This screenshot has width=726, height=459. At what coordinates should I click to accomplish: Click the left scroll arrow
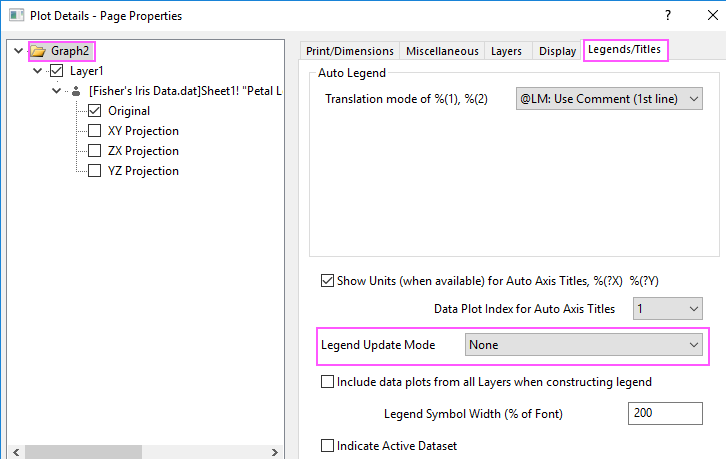click(16, 452)
